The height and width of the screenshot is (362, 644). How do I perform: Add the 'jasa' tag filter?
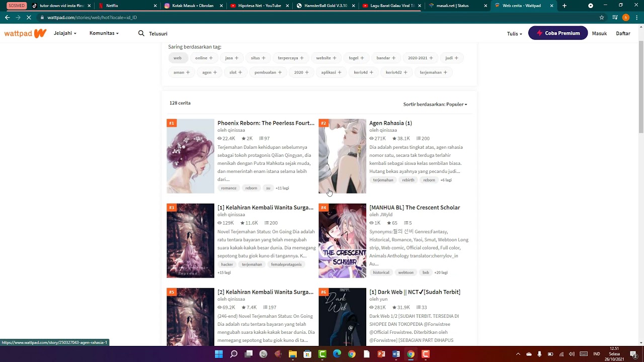pyautogui.click(x=231, y=58)
